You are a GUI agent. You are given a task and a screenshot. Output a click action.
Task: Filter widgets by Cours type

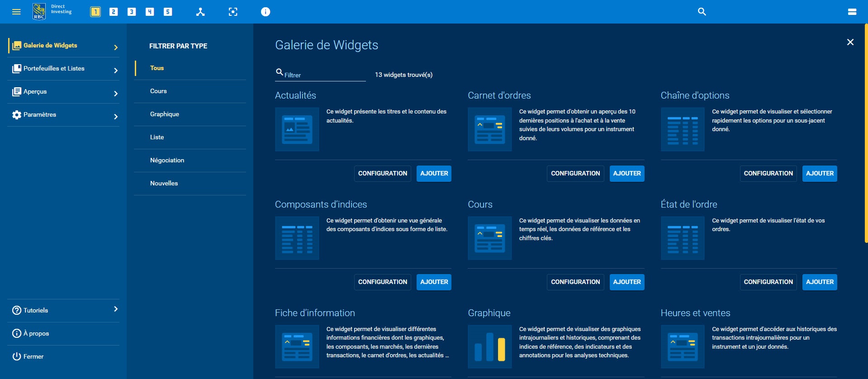(x=190, y=91)
